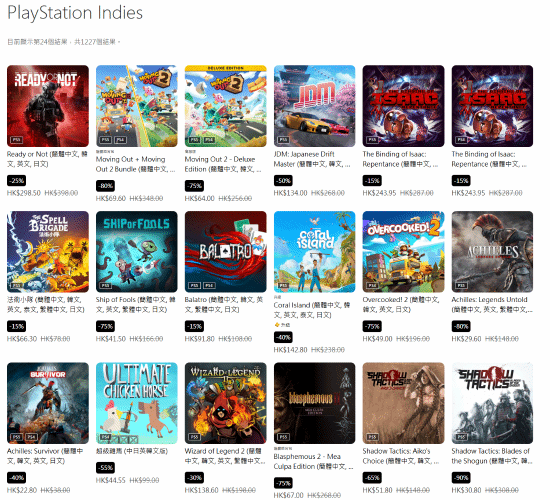The width and height of the screenshot is (550, 500).
Task: Click the PS5 badge on Ready or Not cover
Action: click(x=16, y=140)
